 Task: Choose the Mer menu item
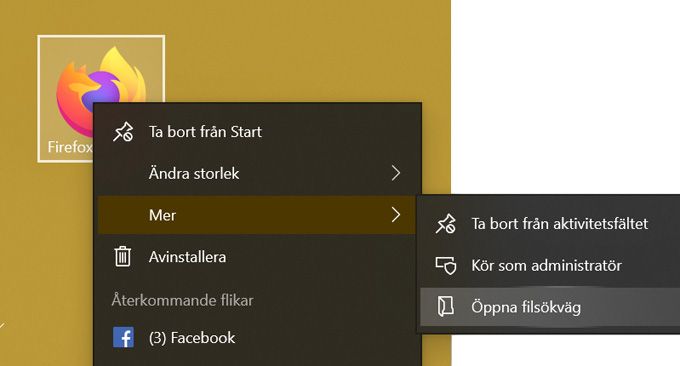click(257, 215)
